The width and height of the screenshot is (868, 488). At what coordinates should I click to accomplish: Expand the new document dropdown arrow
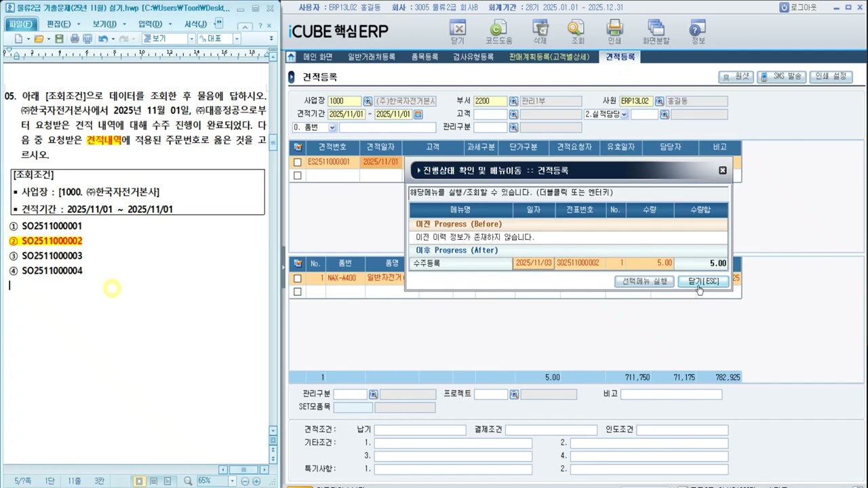(x=27, y=39)
